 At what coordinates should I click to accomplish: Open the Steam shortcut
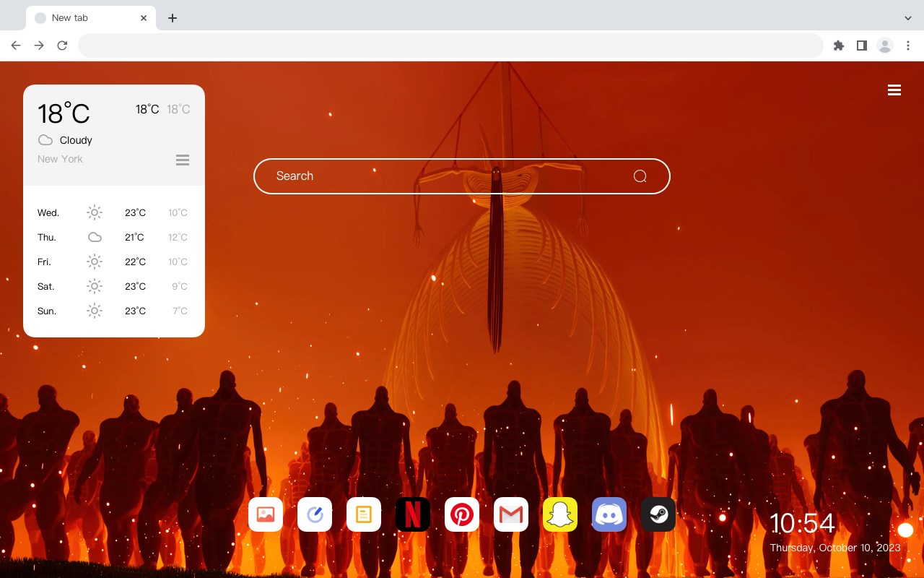658,514
